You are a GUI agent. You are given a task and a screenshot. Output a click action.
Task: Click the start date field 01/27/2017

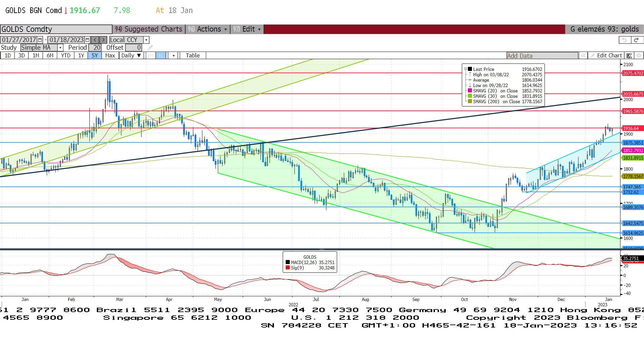pos(19,40)
